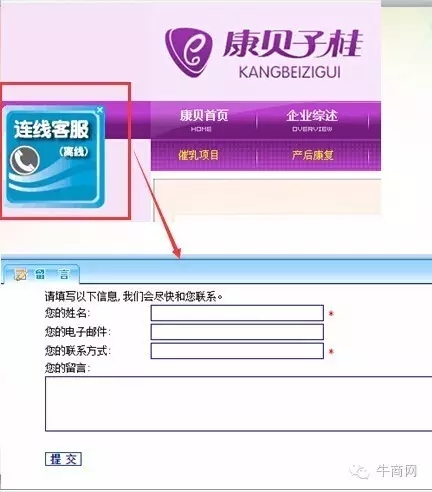The image size is (432, 492).
Task: Click the (离线) offline status label
Action: (x=74, y=152)
